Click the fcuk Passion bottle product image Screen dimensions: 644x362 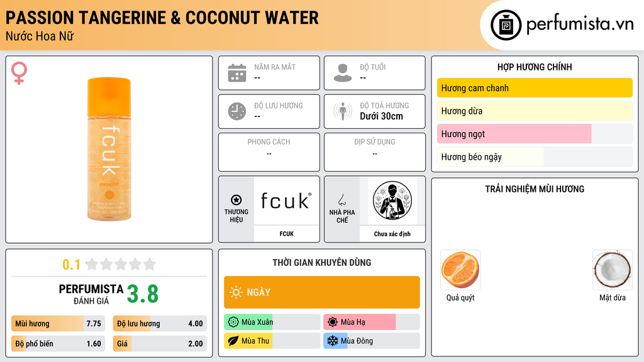click(x=109, y=149)
